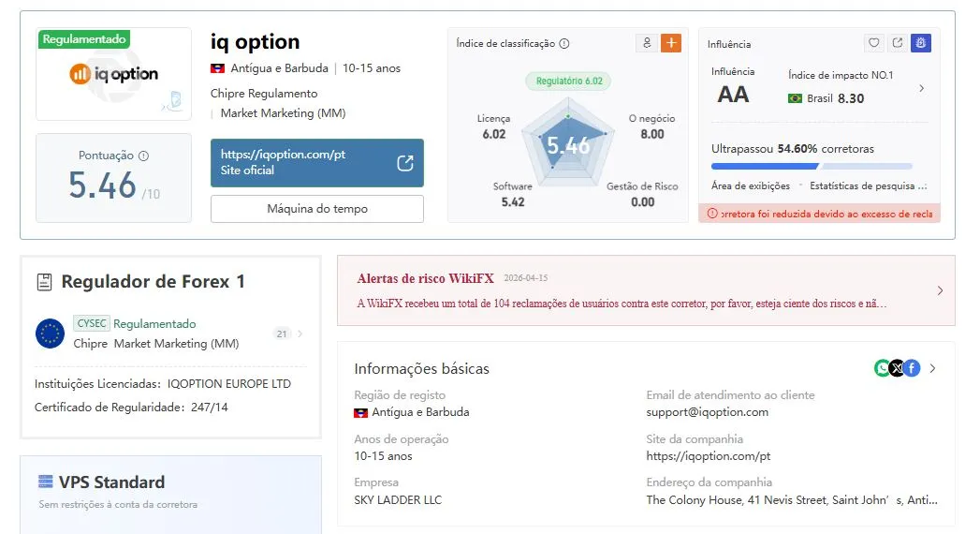Screen dimensions: 980x534
Task: Click the O negócio 8.00 value
Action: [x=651, y=135]
